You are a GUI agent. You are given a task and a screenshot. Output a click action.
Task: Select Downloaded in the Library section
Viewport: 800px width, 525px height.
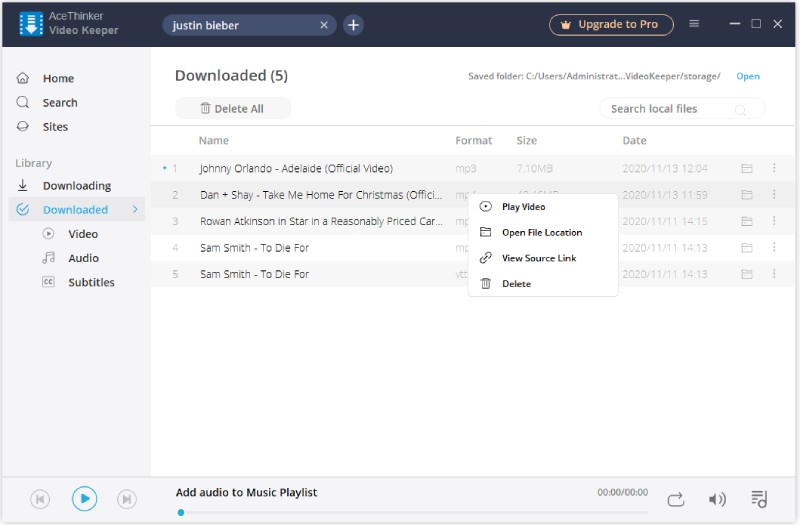click(x=75, y=210)
